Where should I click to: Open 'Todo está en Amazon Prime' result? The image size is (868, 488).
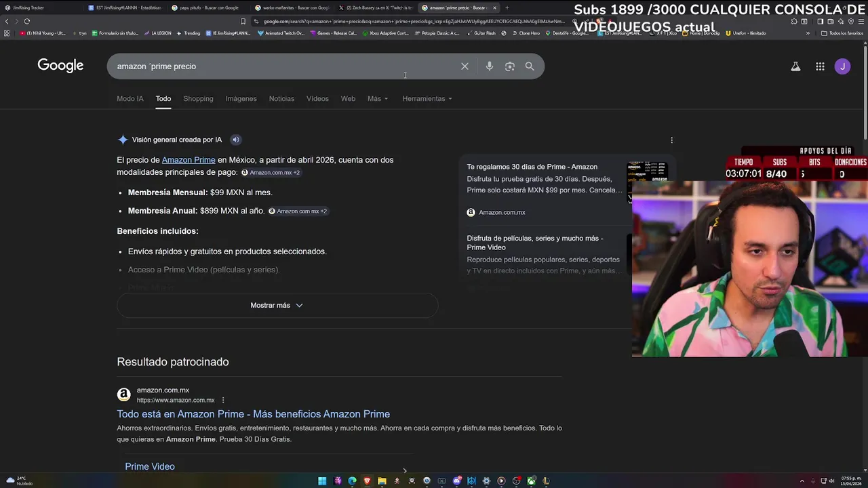[253, 414]
